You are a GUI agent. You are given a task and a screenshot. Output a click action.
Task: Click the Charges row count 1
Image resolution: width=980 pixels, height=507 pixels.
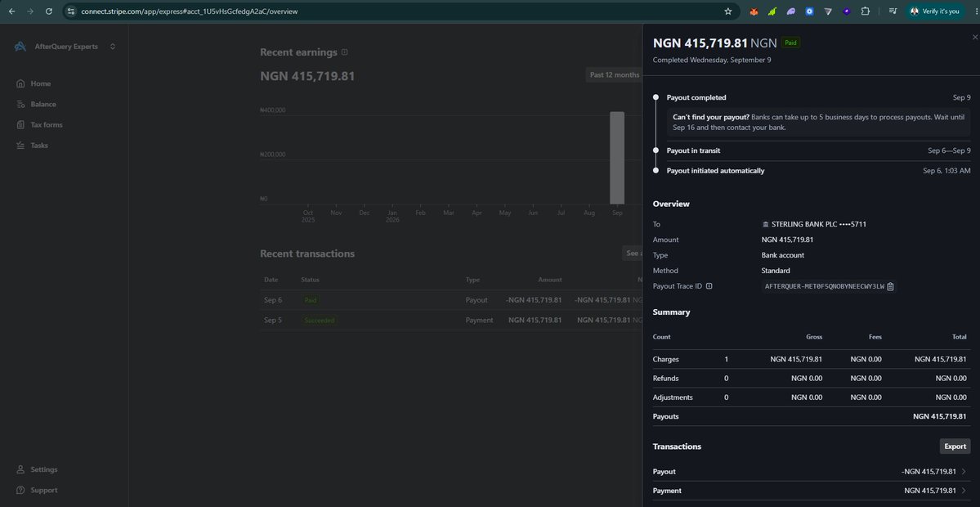726,360
